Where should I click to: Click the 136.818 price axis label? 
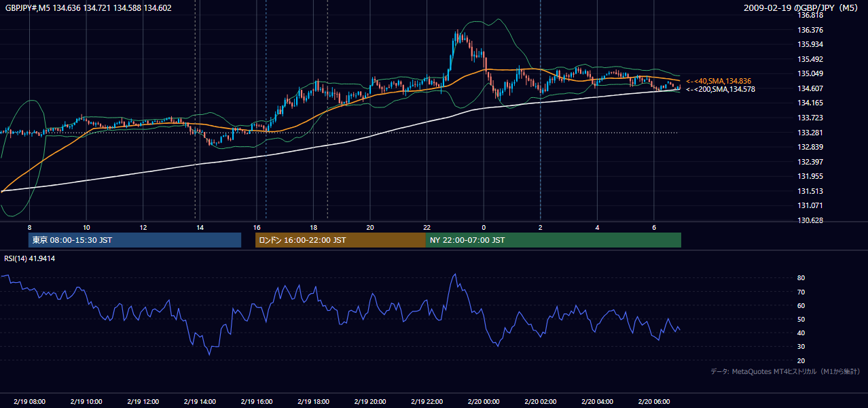point(810,15)
